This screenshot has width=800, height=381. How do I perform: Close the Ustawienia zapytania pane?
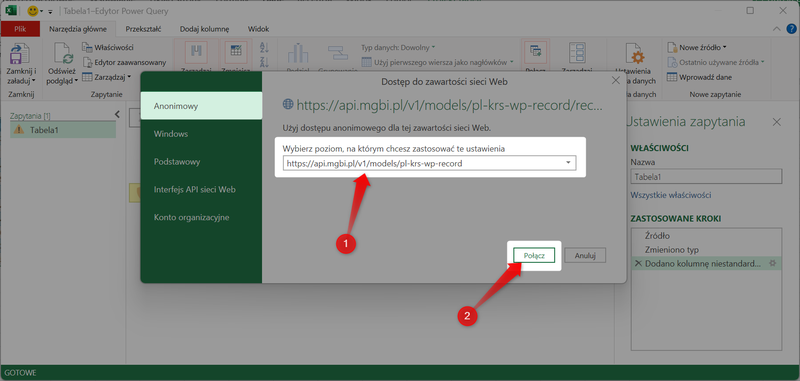click(777, 122)
